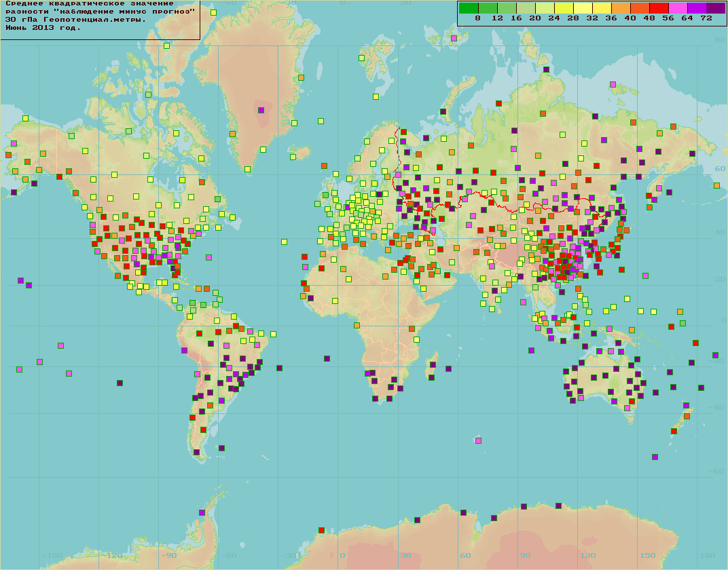Image resolution: width=728 pixels, height=570 pixels.
Task: Select the magenta marker on the Antarctic Peninsula
Action: 202,513
